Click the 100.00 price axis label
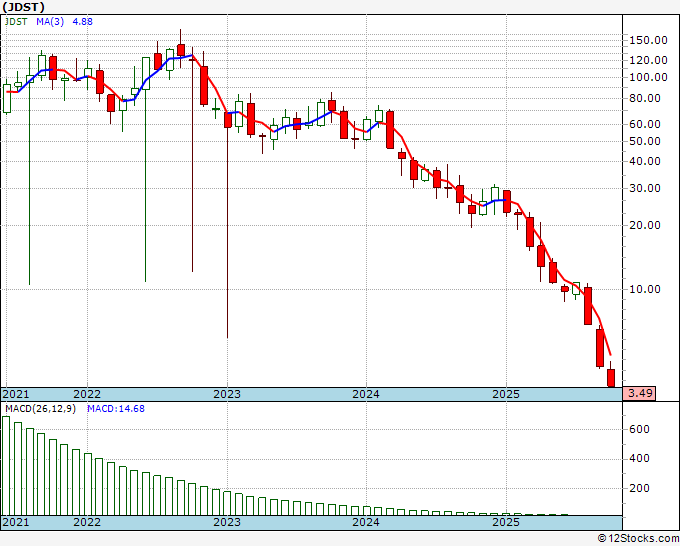 648,77
